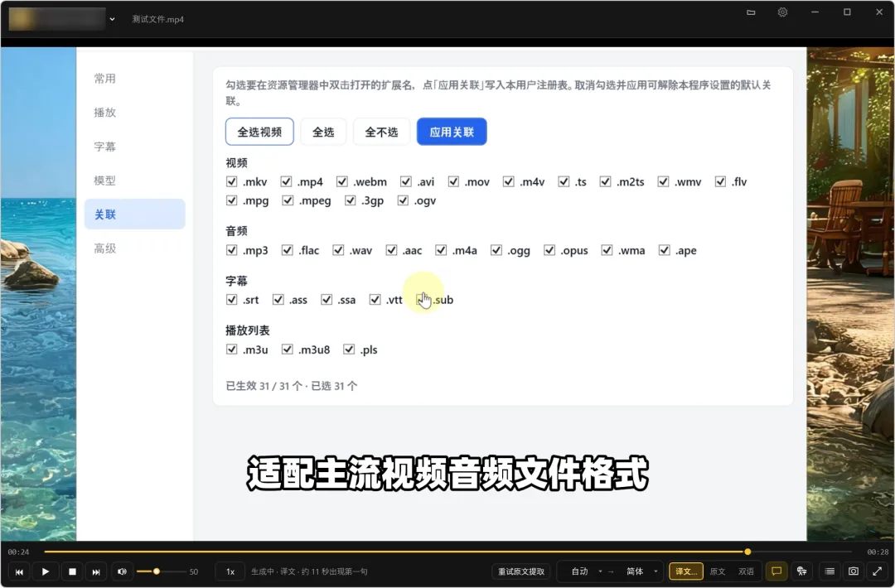Viewport: 895px width, 588px height.
Task: Toggle the .mpeg checkbox
Action: [288, 200]
